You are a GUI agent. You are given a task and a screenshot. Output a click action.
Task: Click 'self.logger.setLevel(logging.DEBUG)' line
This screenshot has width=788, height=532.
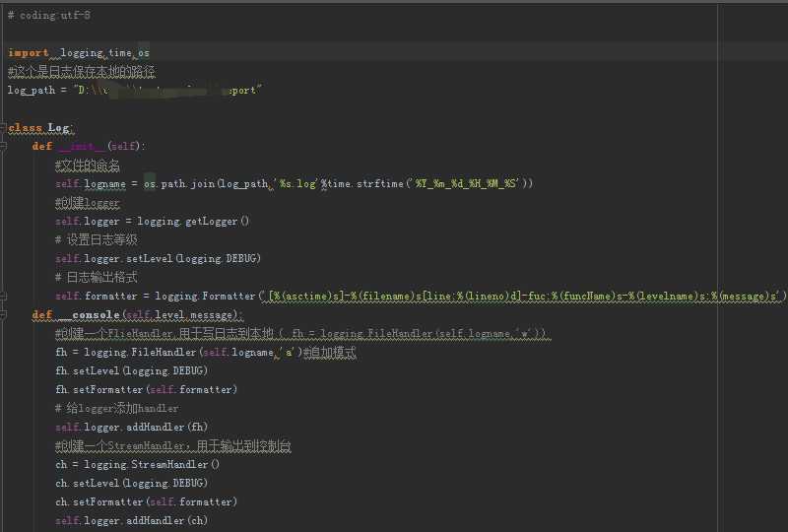coord(158,258)
